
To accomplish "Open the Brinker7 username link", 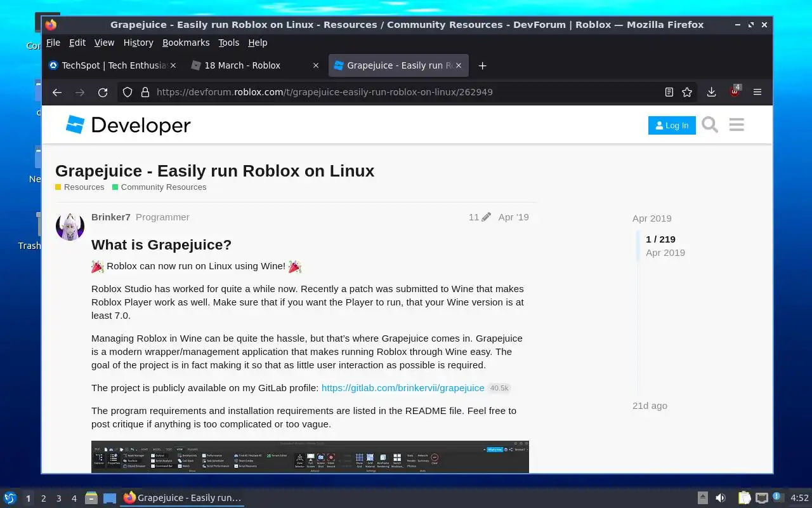I will (111, 217).
